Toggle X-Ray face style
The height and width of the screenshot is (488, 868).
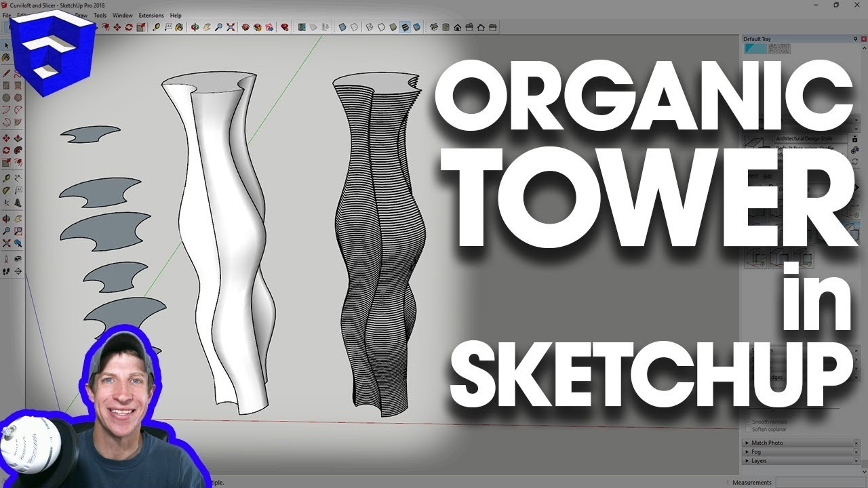[x=342, y=27]
